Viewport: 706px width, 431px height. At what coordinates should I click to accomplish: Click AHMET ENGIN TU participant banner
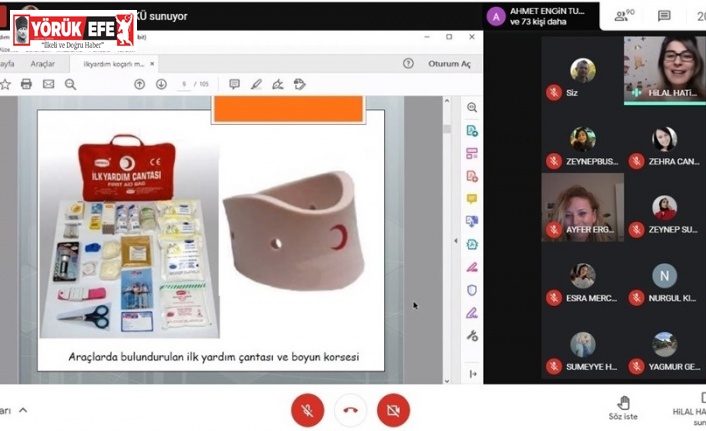pyautogui.click(x=542, y=16)
